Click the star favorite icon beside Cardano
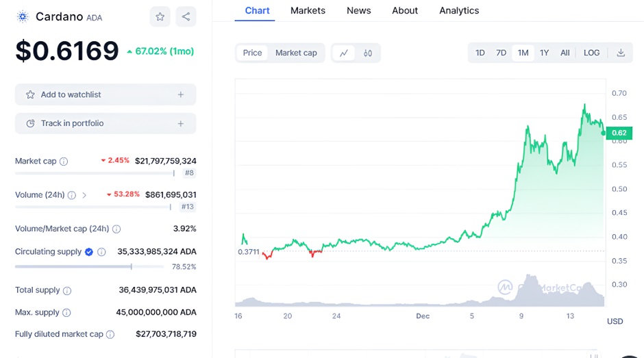This screenshot has width=644, height=358. pyautogui.click(x=160, y=17)
